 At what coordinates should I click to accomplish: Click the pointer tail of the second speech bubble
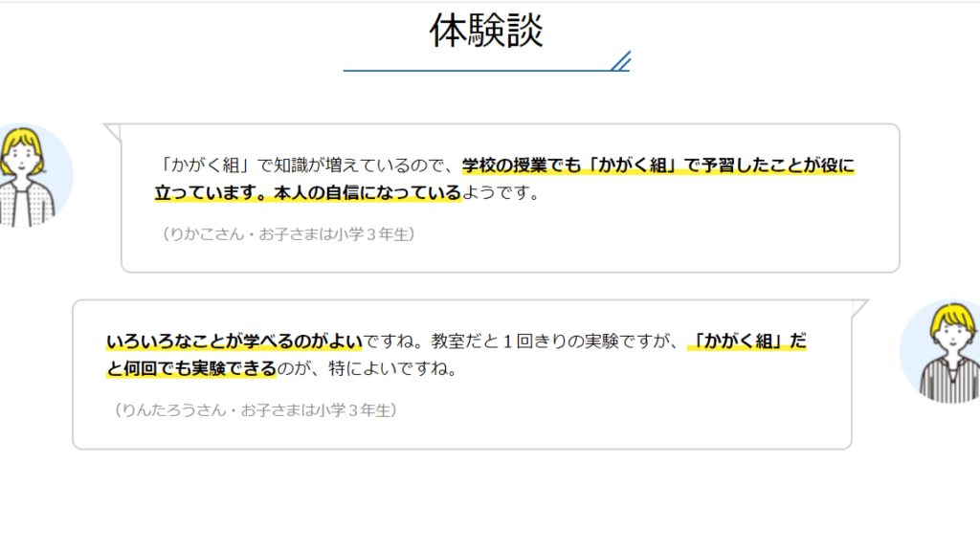pyautogui.click(x=857, y=308)
